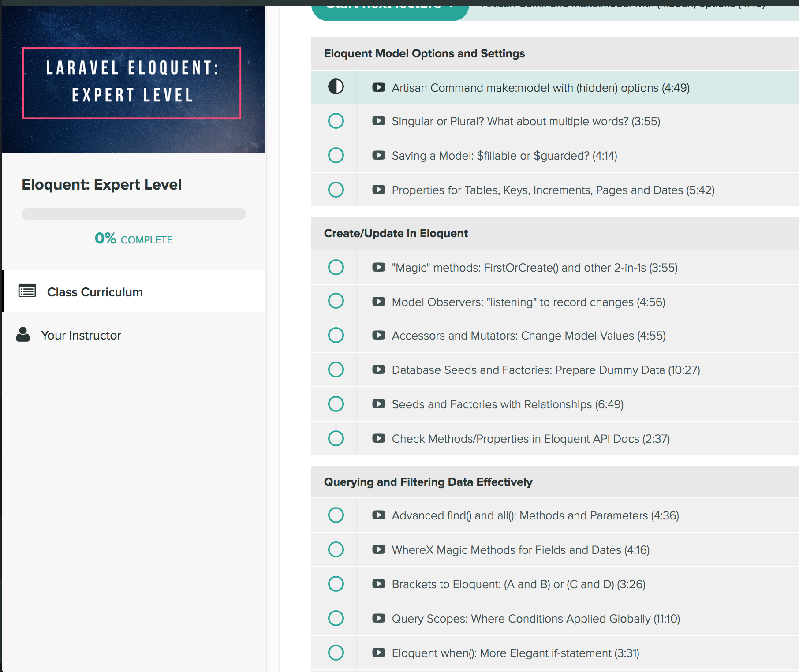Open Class Curriculum in sidebar
This screenshot has height=672, width=799.
pos(134,291)
